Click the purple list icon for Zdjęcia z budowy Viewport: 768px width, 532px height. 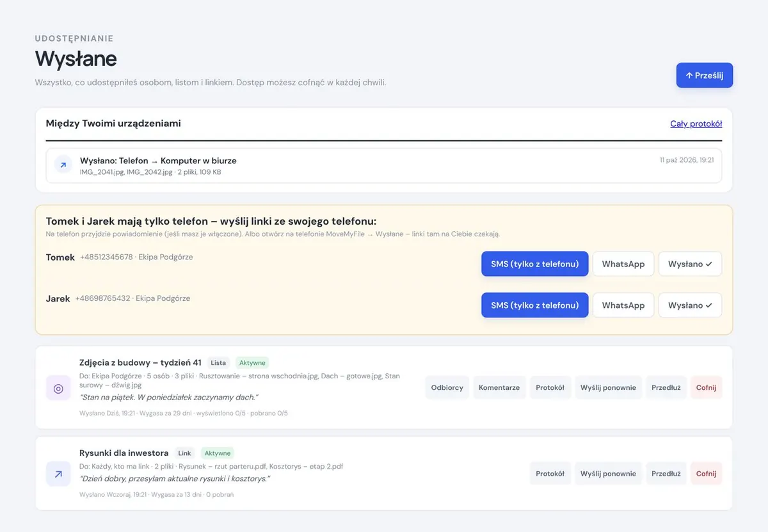point(58,388)
